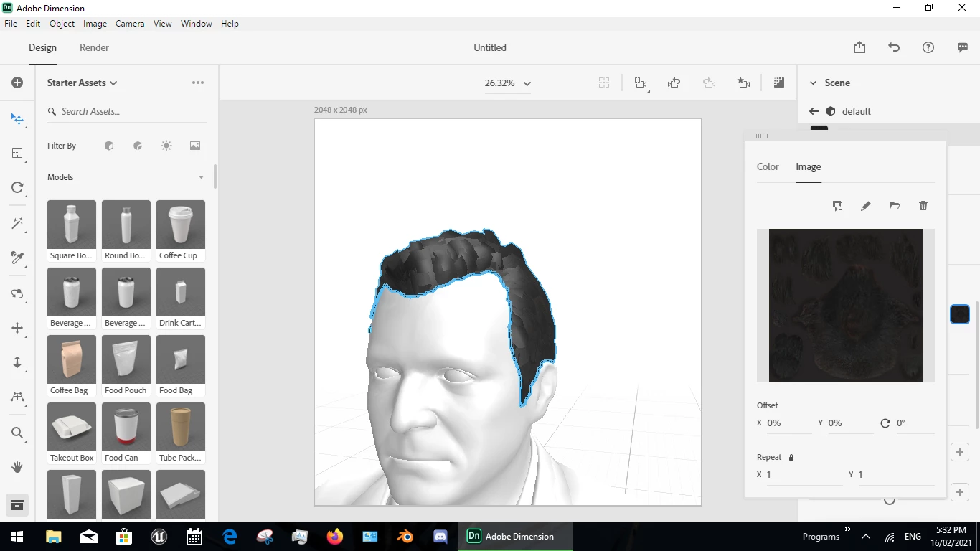Viewport: 980px width, 551px height.
Task: Open the Object menu
Action: point(62,24)
